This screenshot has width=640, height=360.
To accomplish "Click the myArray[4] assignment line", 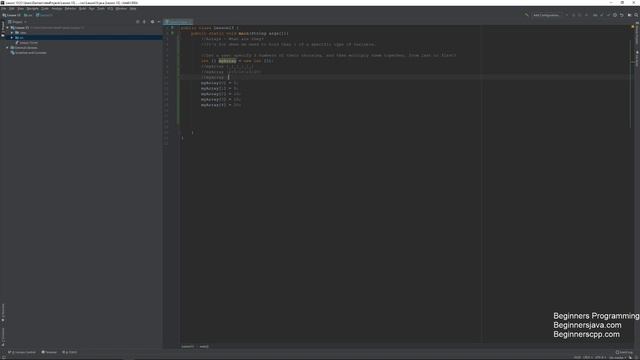I will (x=221, y=105).
